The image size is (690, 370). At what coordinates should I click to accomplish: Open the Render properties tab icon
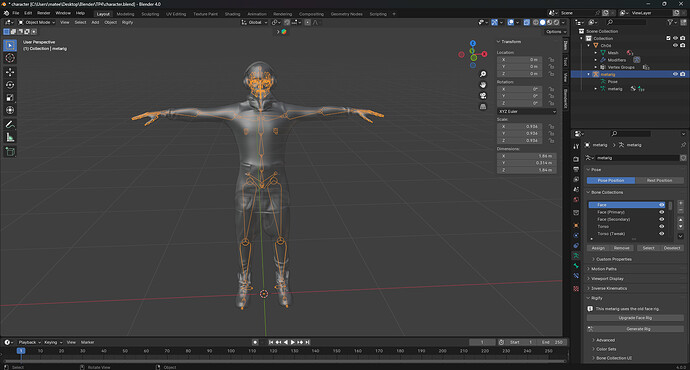(x=576, y=159)
